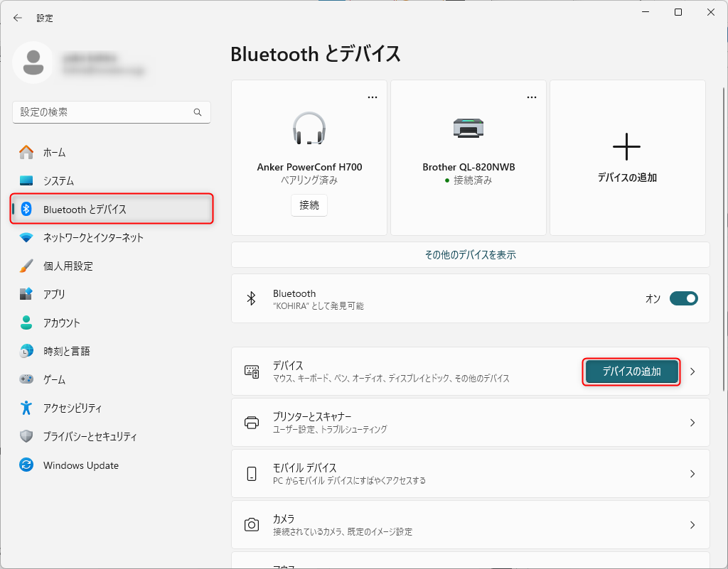Click the network Wi-Fi icon in the sidebar
This screenshot has height=569, width=728.
tap(26, 237)
